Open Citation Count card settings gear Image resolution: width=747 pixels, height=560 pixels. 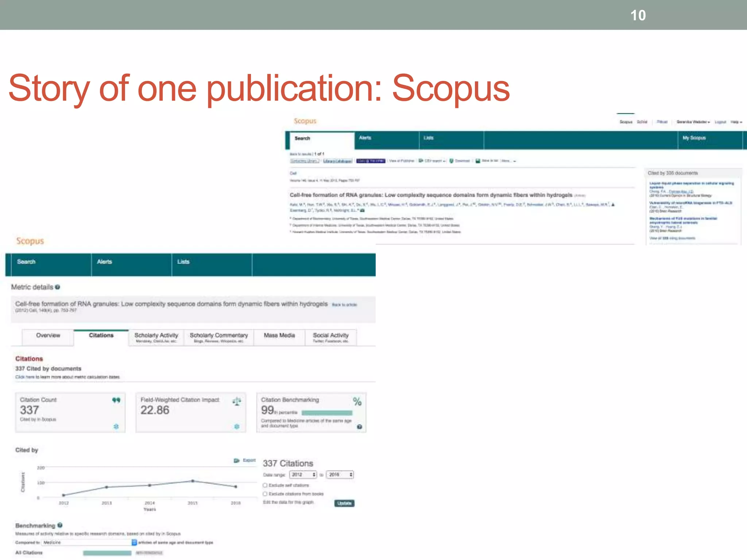click(x=116, y=427)
